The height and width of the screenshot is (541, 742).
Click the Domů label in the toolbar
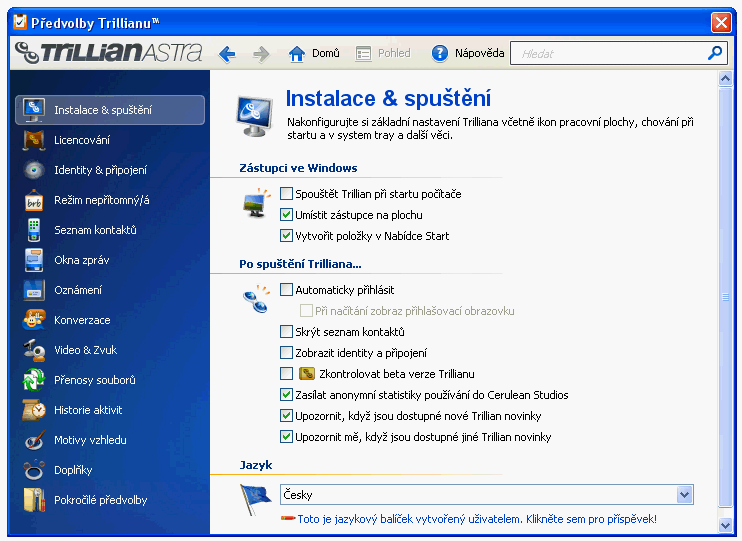[x=326, y=53]
